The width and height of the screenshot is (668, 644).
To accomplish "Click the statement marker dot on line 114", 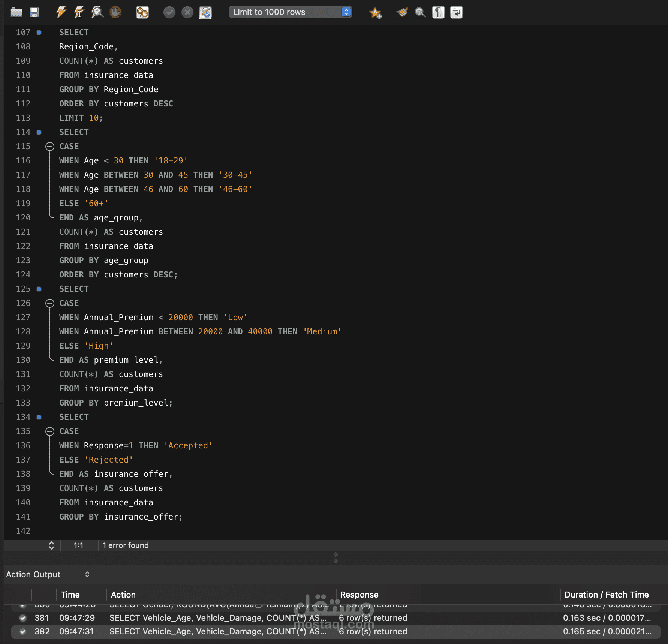I will [39, 132].
